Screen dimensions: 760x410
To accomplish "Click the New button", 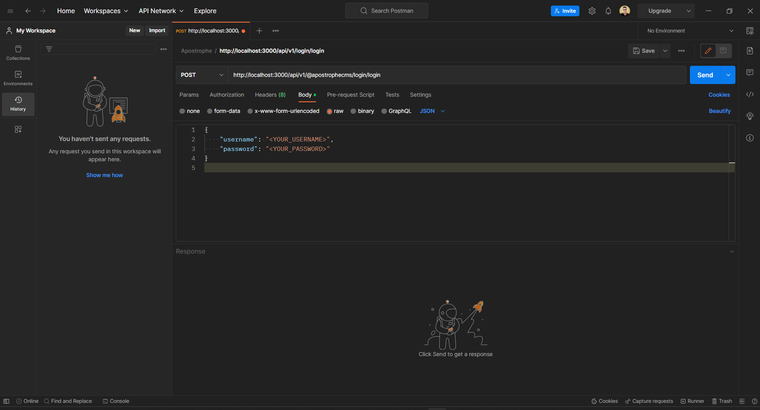I will [x=134, y=31].
